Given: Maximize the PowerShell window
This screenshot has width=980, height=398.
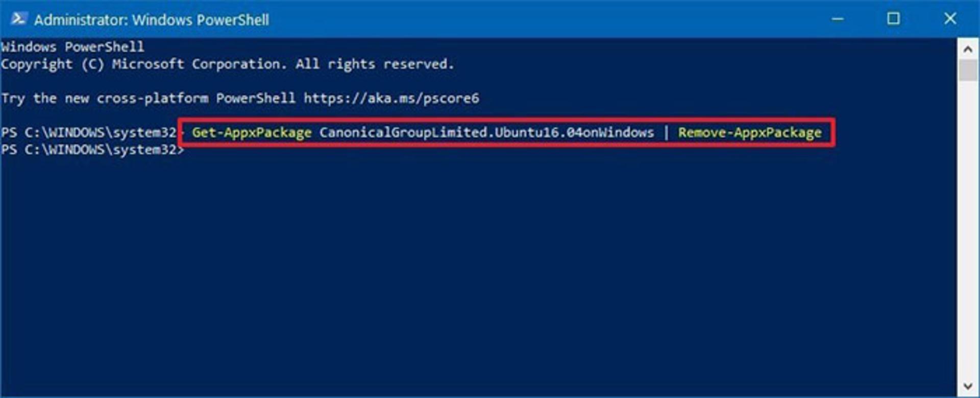Looking at the screenshot, I should [x=893, y=19].
